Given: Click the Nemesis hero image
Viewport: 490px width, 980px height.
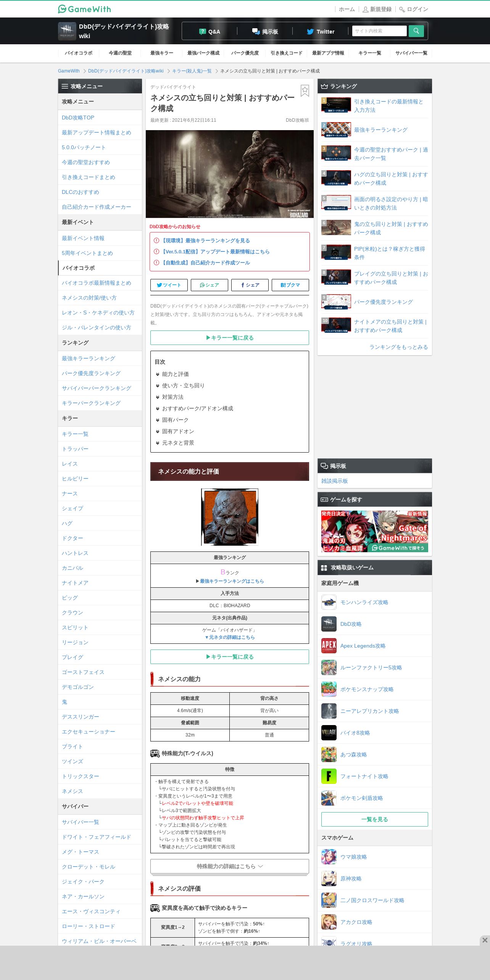Looking at the screenshot, I should coord(230,174).
